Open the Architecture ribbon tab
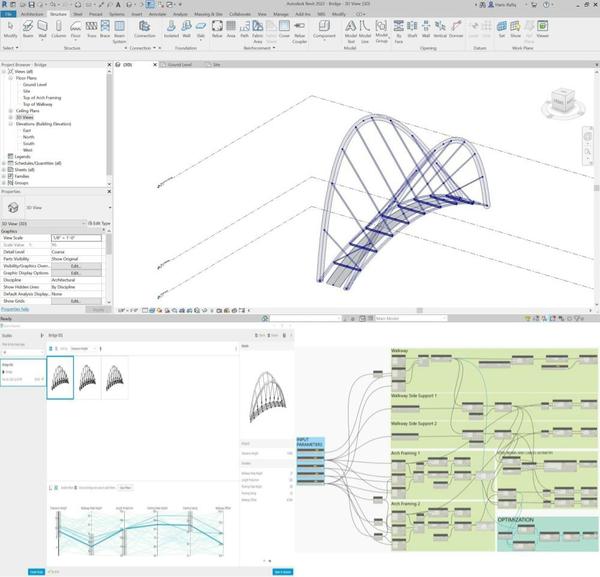Image resolution: width=600 pixels, height=577 pixels. point(33,14)
